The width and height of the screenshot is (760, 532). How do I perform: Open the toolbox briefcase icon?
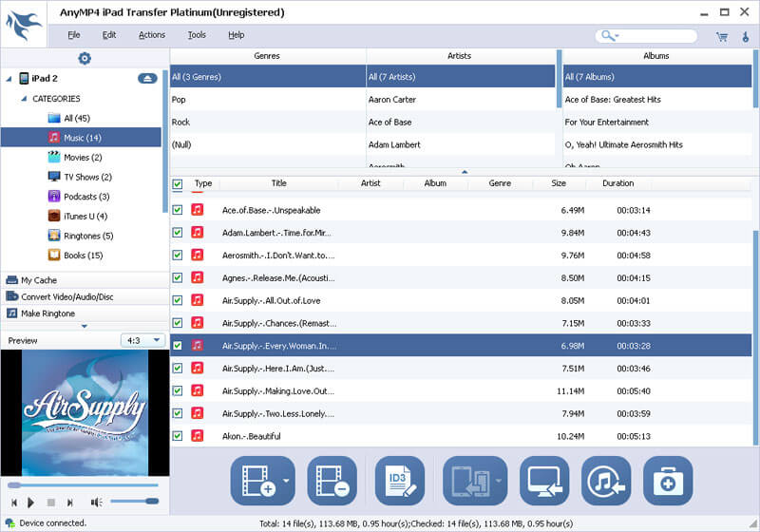tap(668, 481)
